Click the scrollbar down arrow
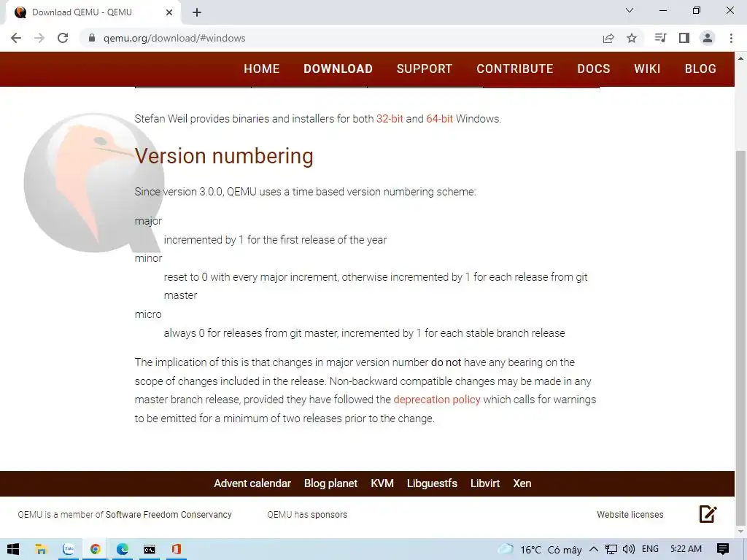This screenshot has width=747, height=560. tap(740, 532)
